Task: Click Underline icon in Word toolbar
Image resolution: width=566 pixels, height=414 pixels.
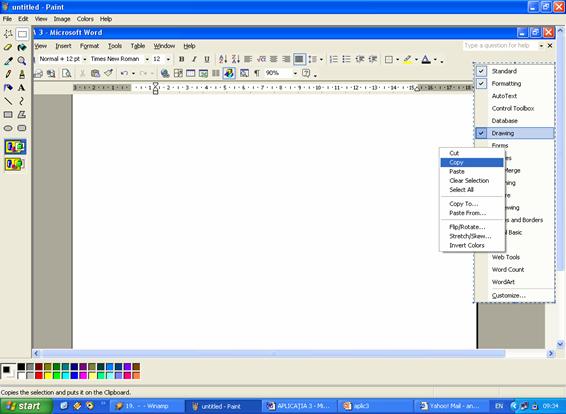Action: (x=207, y=59)
